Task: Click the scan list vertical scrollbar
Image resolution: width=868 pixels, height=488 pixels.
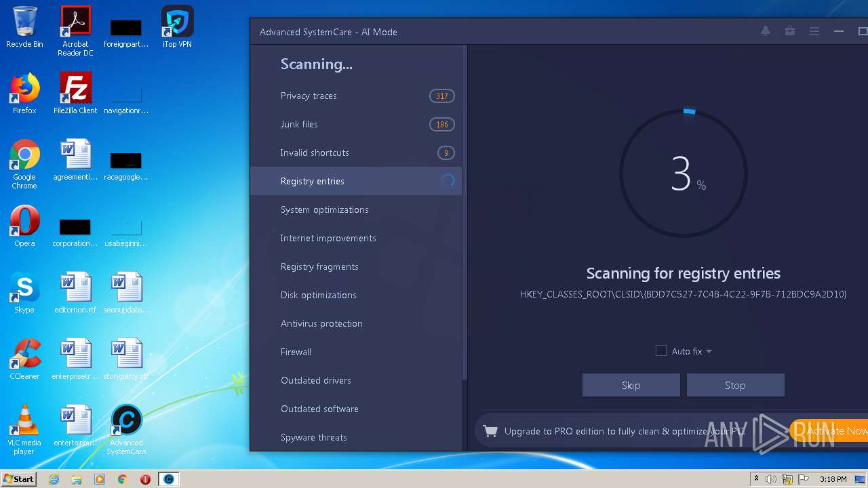Action: click(465, 213)
